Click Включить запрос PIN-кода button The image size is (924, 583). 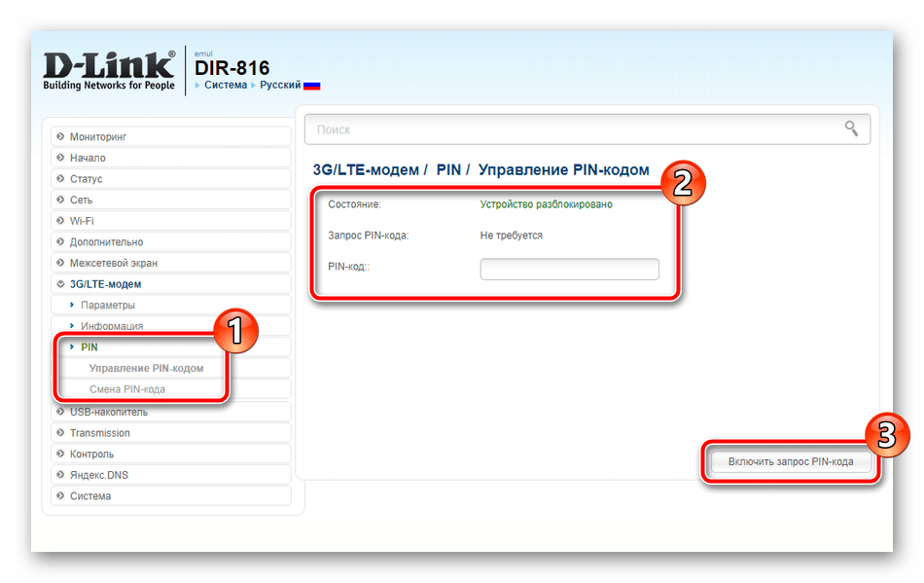coord(790,461)
